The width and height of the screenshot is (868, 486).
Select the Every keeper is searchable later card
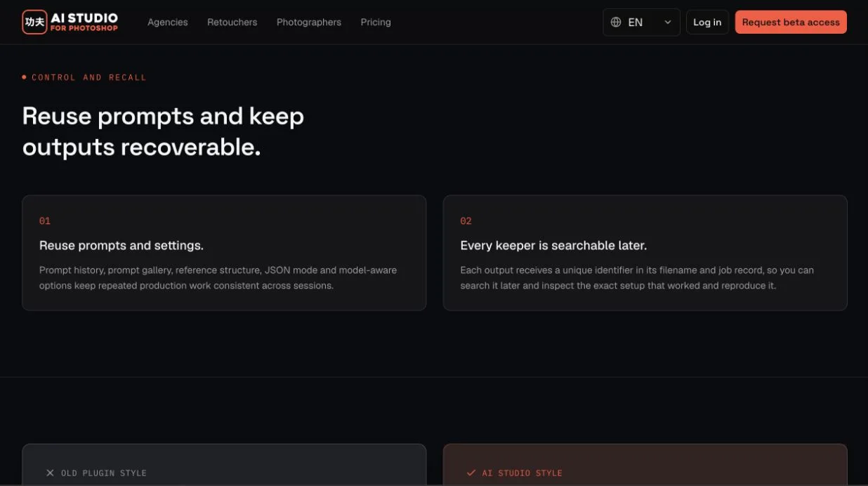tap(645, 253)
